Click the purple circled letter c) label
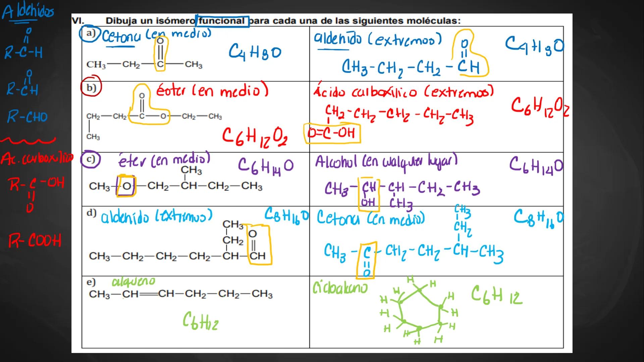The height and width of the screenshot is (362, 644). pos(90,159)
